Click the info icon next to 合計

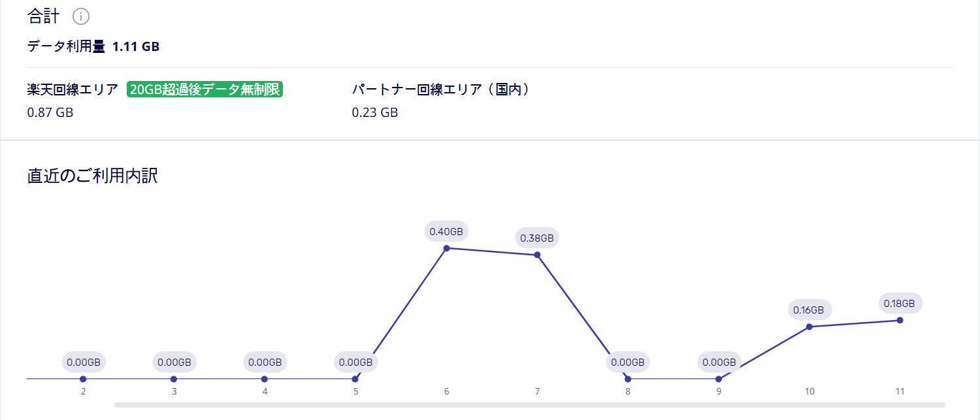coord(81,16)
